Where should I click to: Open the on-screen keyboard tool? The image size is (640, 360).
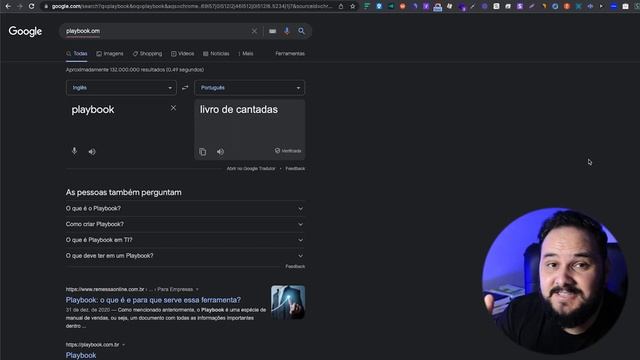click(272, 31)
